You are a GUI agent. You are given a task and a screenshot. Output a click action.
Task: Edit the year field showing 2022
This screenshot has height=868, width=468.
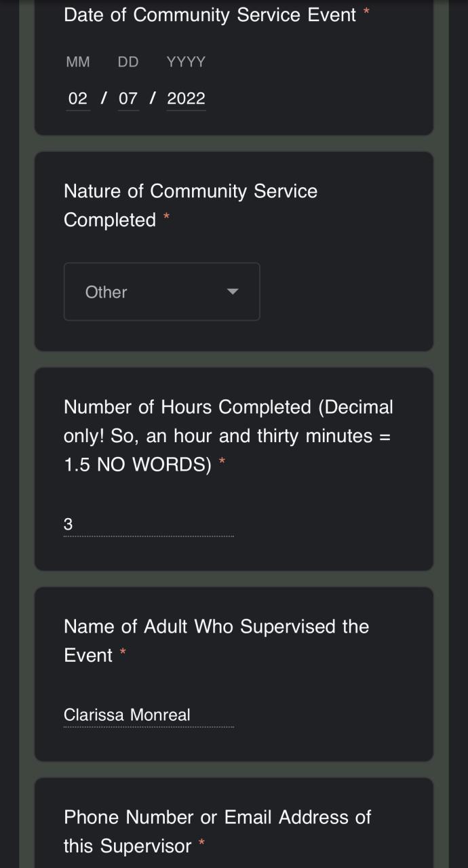coord(186,98)
